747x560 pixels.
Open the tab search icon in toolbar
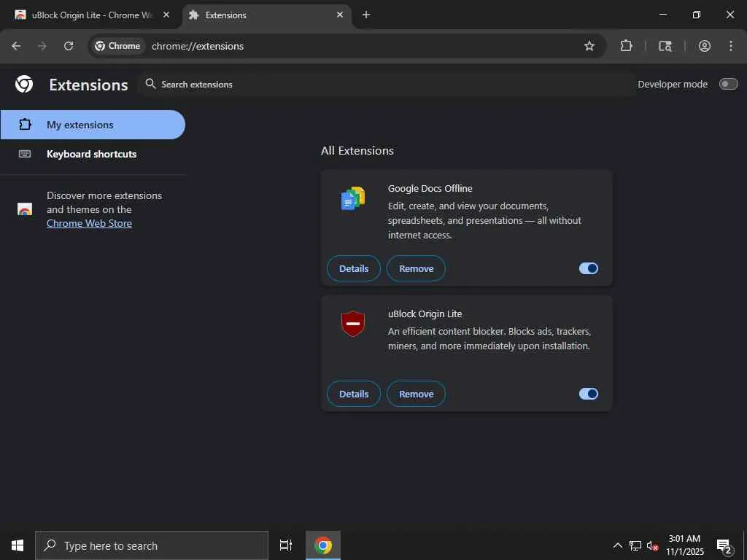665,46
